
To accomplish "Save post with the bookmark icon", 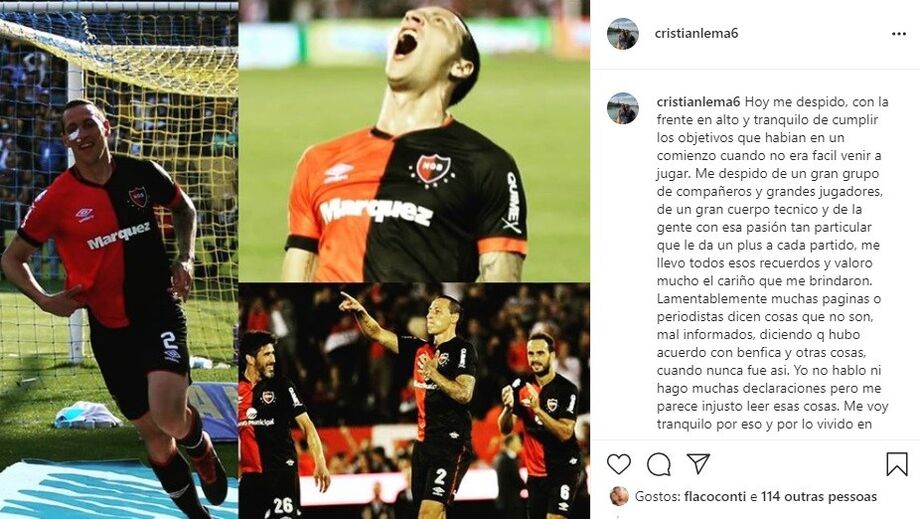I will click(x=897, y=464).
